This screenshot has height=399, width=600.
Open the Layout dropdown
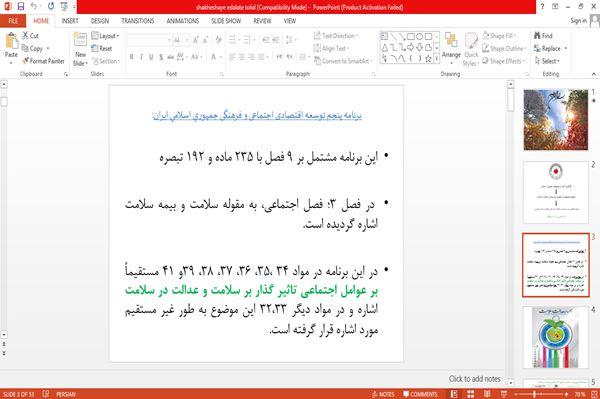point(106,36)
